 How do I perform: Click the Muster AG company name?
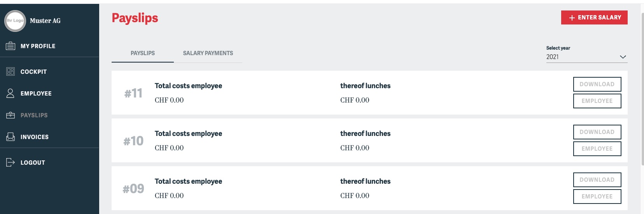(45, 21)
